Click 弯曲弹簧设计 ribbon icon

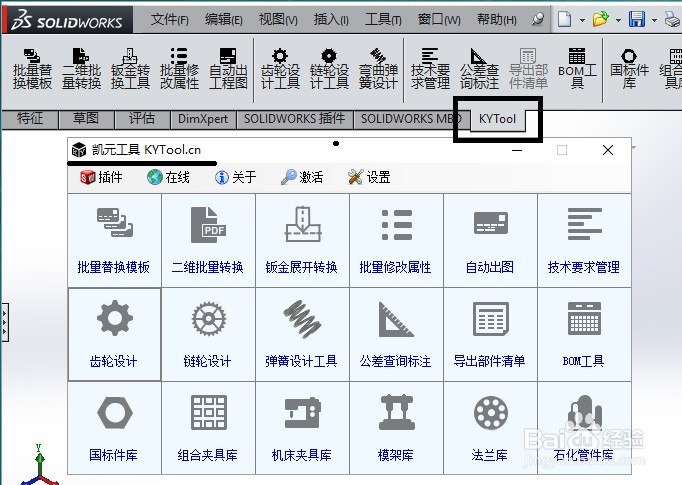click(378, 68)
